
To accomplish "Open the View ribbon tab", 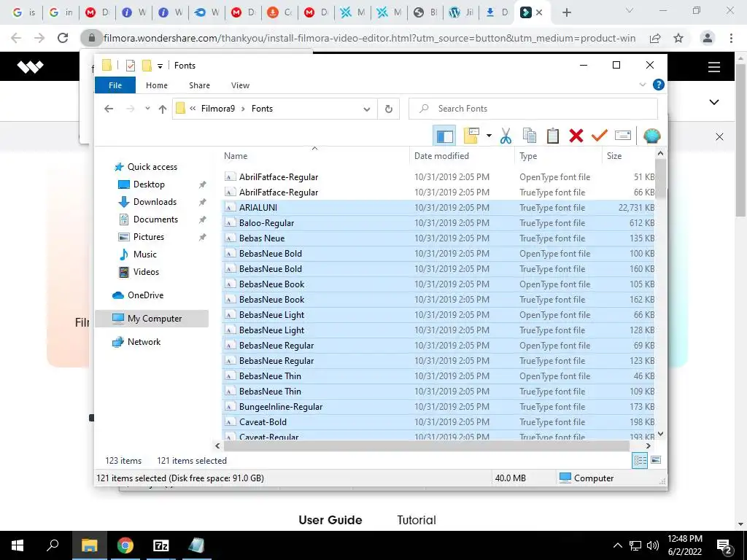I will 240,85.
